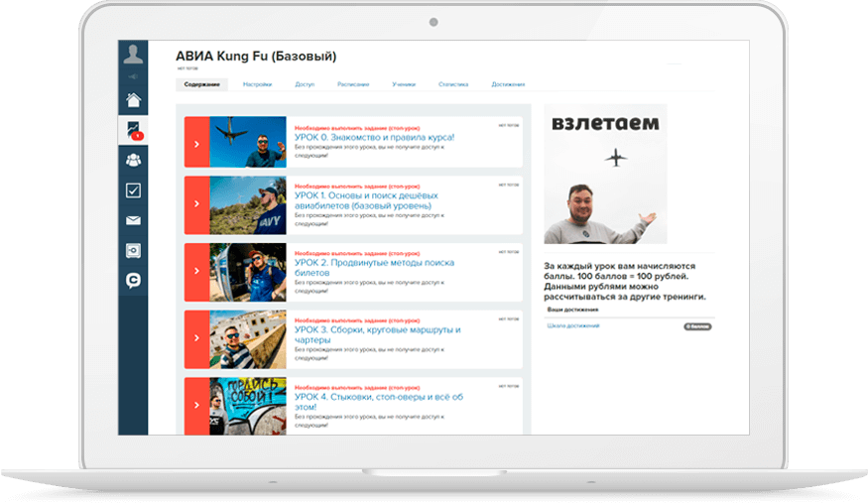Open lesson УРОК 1. Основы и поиск дешёвых авиабилетов
Screen dimensions: 868x504
(366, 200)
